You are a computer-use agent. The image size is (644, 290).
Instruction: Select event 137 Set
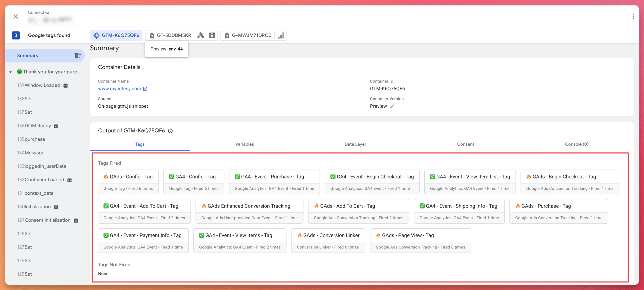[x=24, y=112]
